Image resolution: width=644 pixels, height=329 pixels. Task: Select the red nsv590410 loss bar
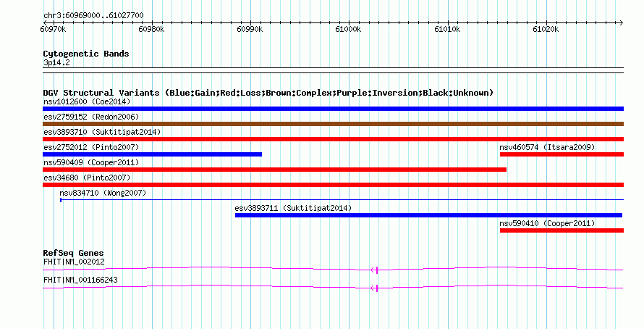562,230
